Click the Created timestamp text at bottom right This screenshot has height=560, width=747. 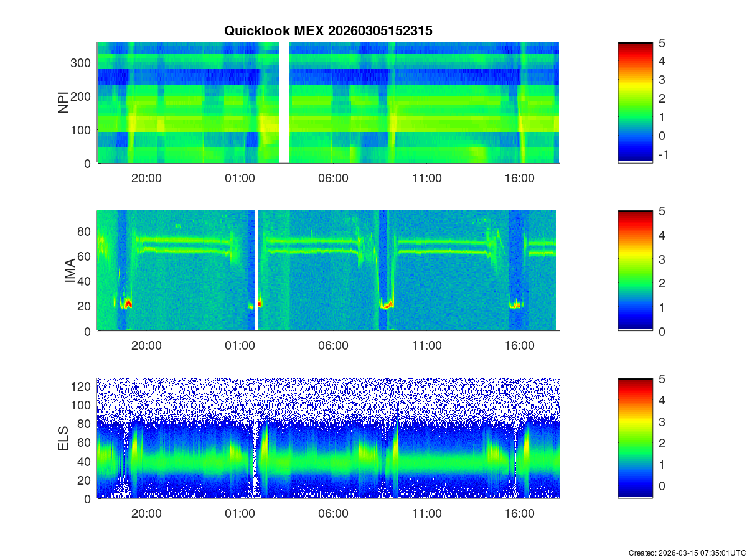coord(687,553)
